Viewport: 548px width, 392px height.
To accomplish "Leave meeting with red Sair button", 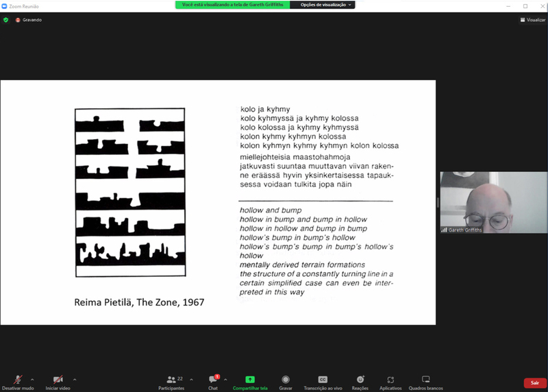I will (x=535, y=383).
